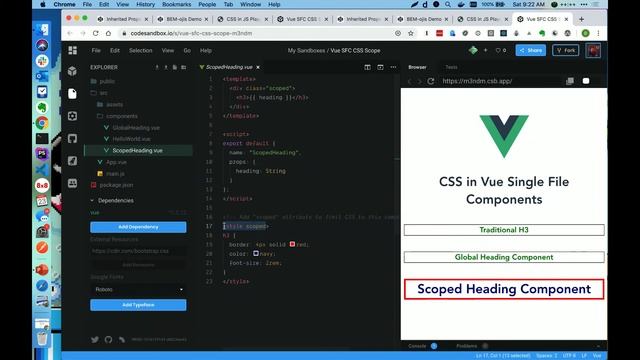Screen dimensions: 640x360
Task: Open the Help menu in CodeSandbox
Action: [206, 51]
